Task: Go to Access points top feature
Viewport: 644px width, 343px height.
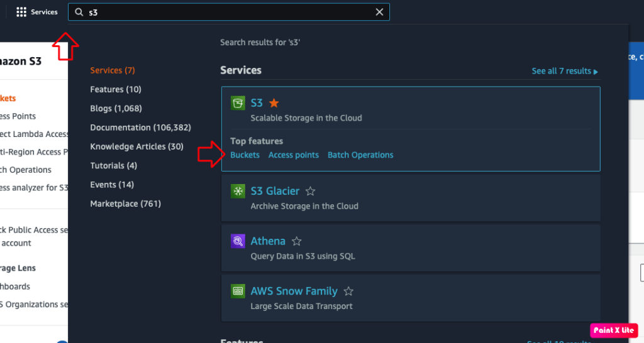Action: [x=294, y=155]
